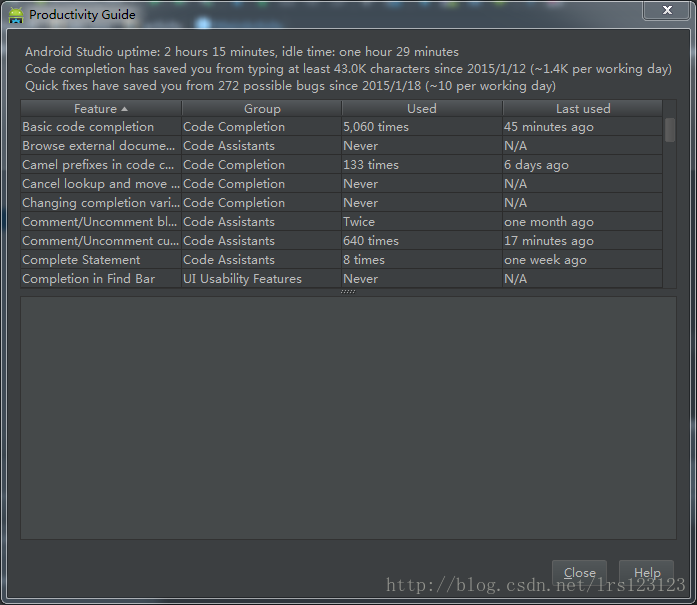Click the splitter grip below the table
Screen dimensions: 697x605
point(348,292)
